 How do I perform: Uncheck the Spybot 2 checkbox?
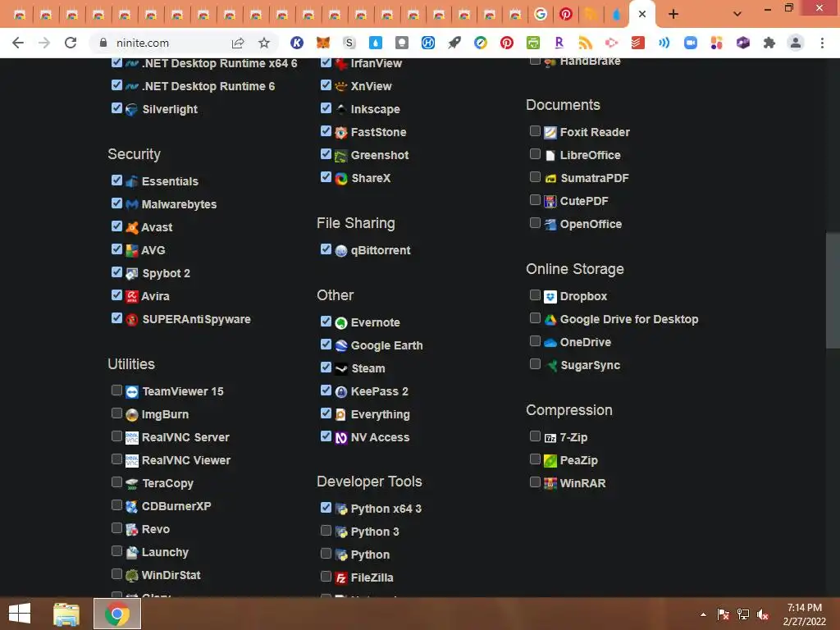coord(116,272)
